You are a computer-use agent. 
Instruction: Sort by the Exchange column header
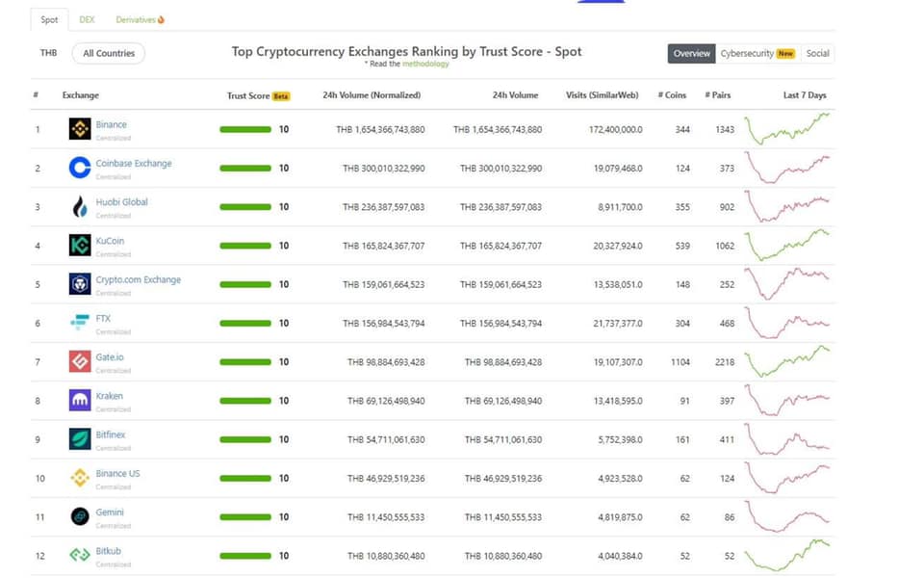tap(80, 95)
